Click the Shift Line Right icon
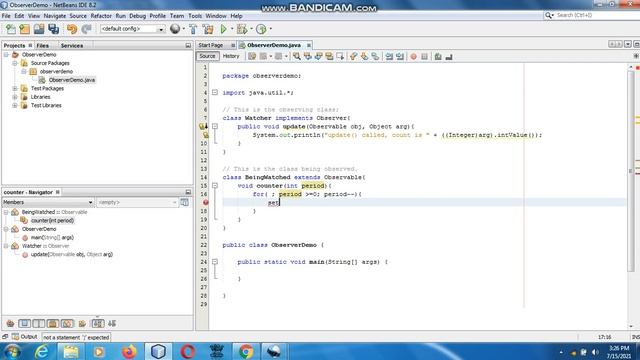Image resolution: width=640 pixels, height=360 pixels. 400,56
